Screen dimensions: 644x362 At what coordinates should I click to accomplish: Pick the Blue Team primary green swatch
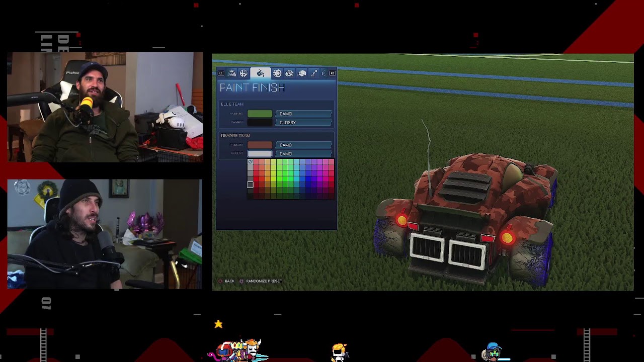coord(260,114)
